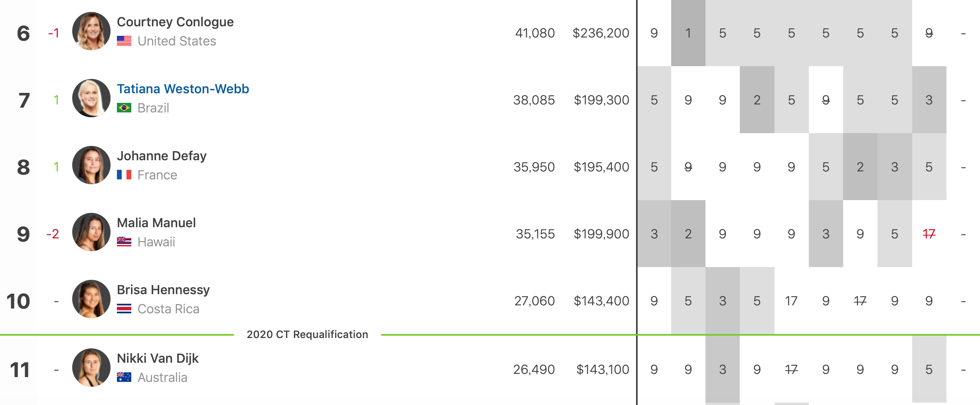Open Tatiana Weston-Webb's profile link
Viewport: 980px width, 405px height.
pyautogui.click(x=183, y=89)
